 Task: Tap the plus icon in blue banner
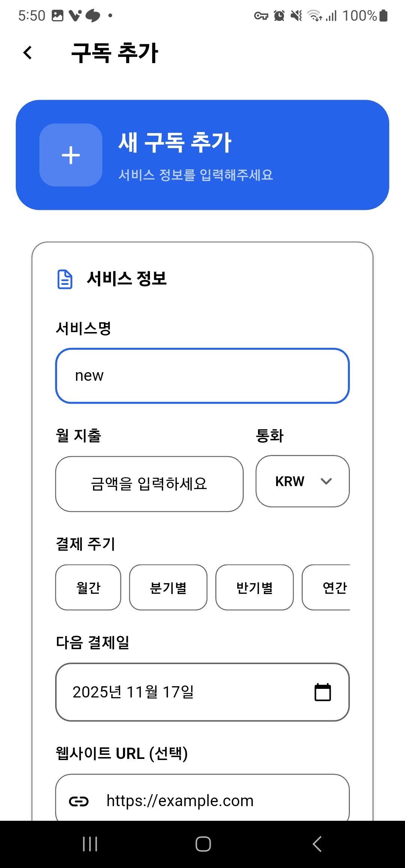[71, 155]
